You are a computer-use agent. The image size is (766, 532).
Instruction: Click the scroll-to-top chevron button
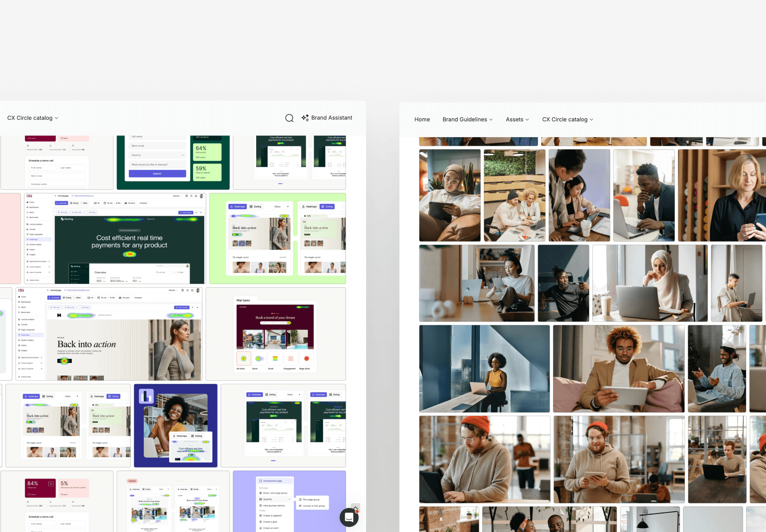point(355,508)
